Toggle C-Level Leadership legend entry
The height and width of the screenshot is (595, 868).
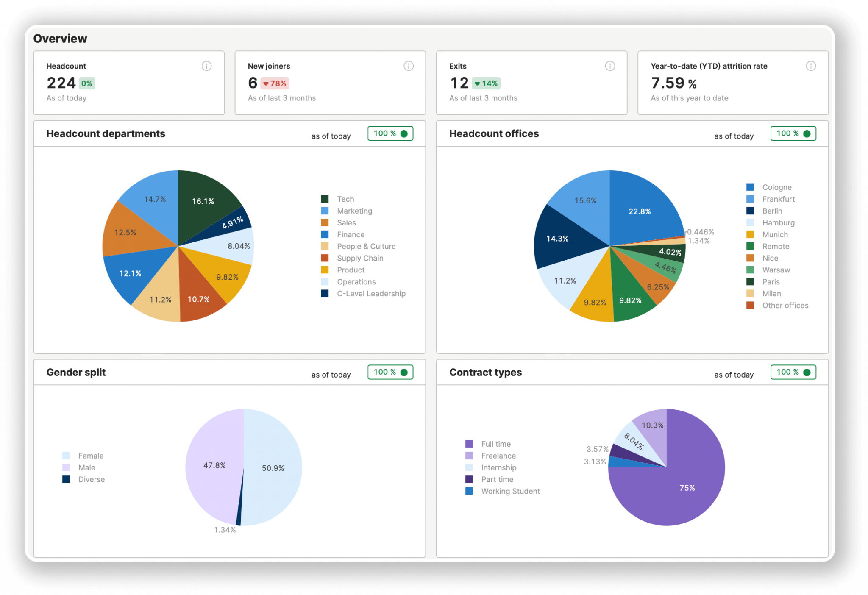tap(364, 293)
